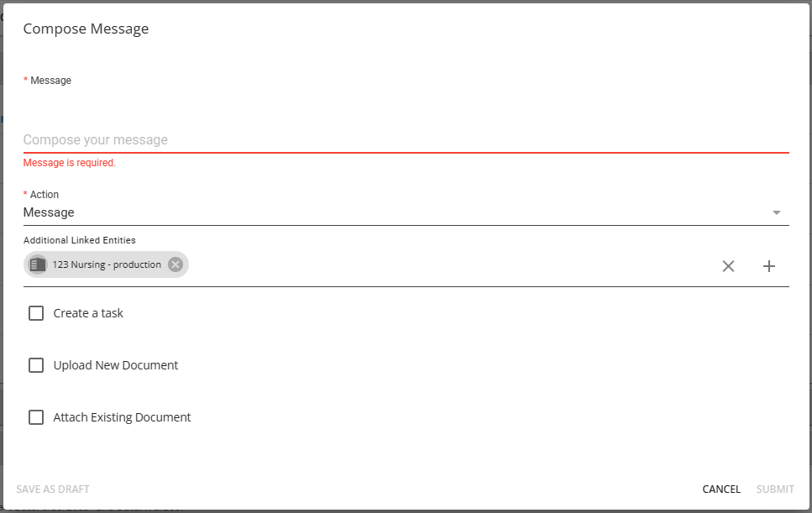Viewport: 812px width, 513px height.
Task: Focus the Compose your message input
Action: pos(406,139)
